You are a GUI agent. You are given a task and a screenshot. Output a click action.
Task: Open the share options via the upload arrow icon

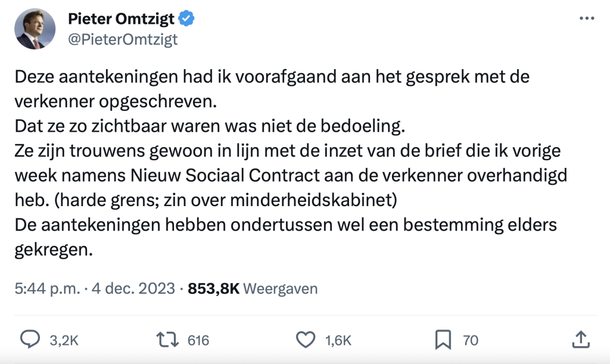582,340
